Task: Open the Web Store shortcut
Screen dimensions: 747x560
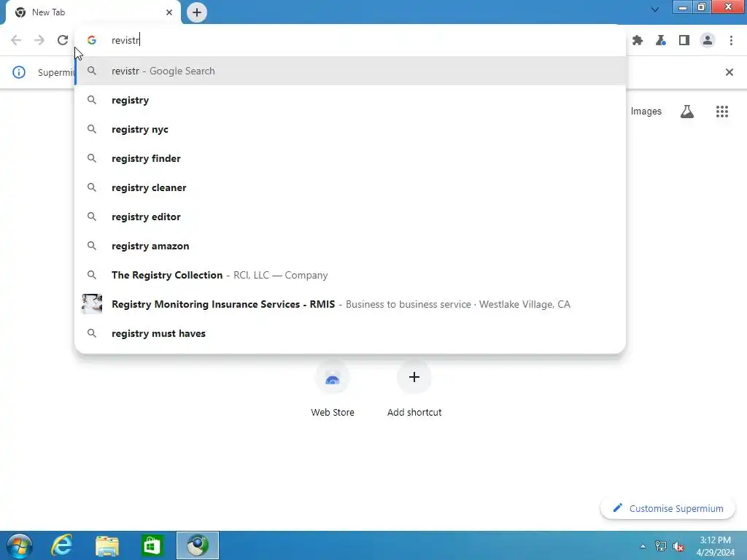Action: 333,389
